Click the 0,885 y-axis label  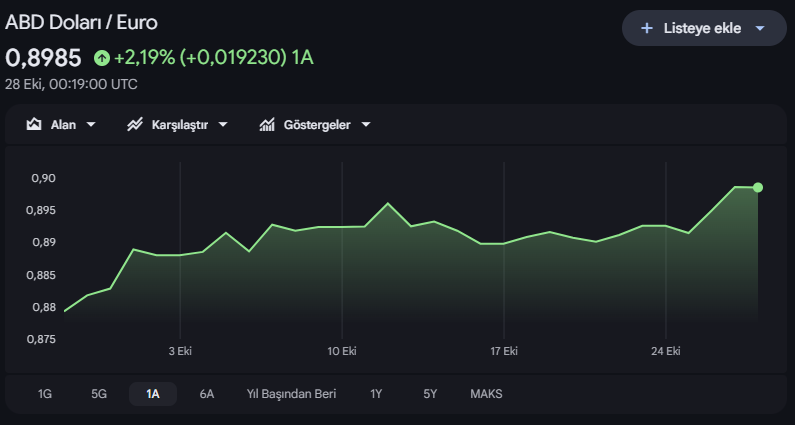(x=41, y=275)
